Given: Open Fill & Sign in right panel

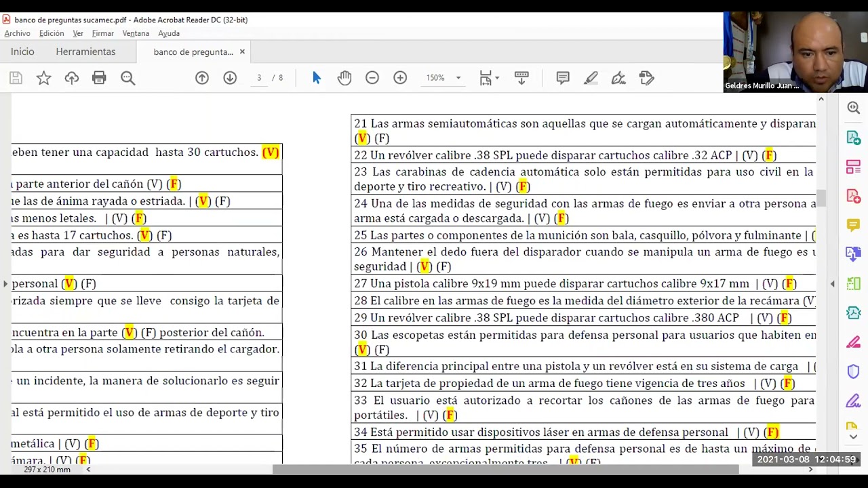Looking at the screenshot, I should click(x=853, y=401).
